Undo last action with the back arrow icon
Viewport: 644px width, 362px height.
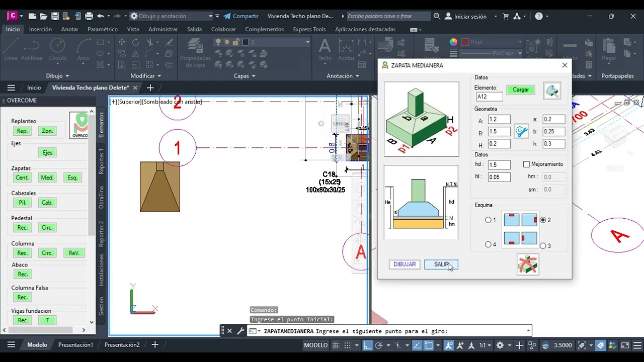[100, 16]
